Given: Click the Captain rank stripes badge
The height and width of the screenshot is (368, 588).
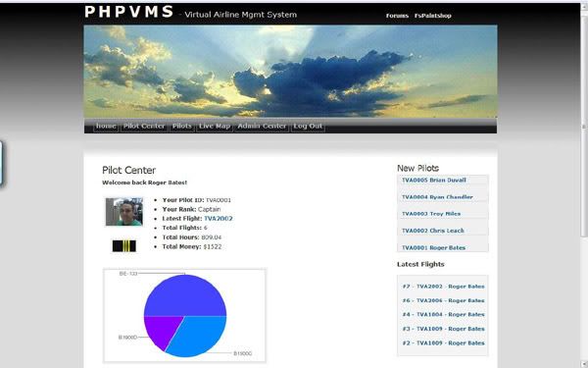Looking at the screenshot, I should coord(124,246).
